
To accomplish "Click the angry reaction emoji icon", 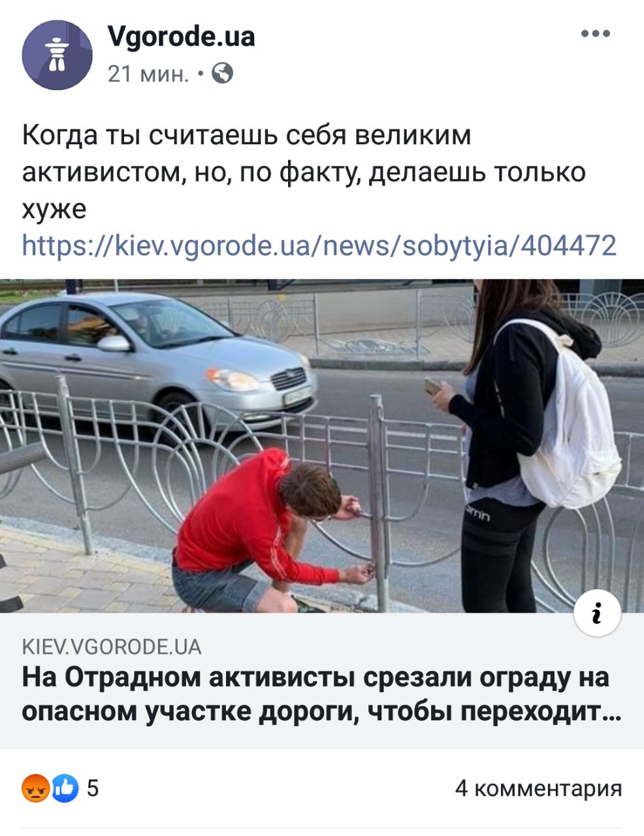I will pyautogui.click(x=36, y=788).
